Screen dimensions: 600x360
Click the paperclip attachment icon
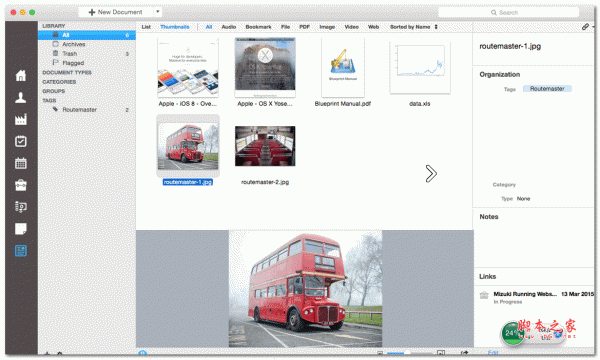(585, 27)
